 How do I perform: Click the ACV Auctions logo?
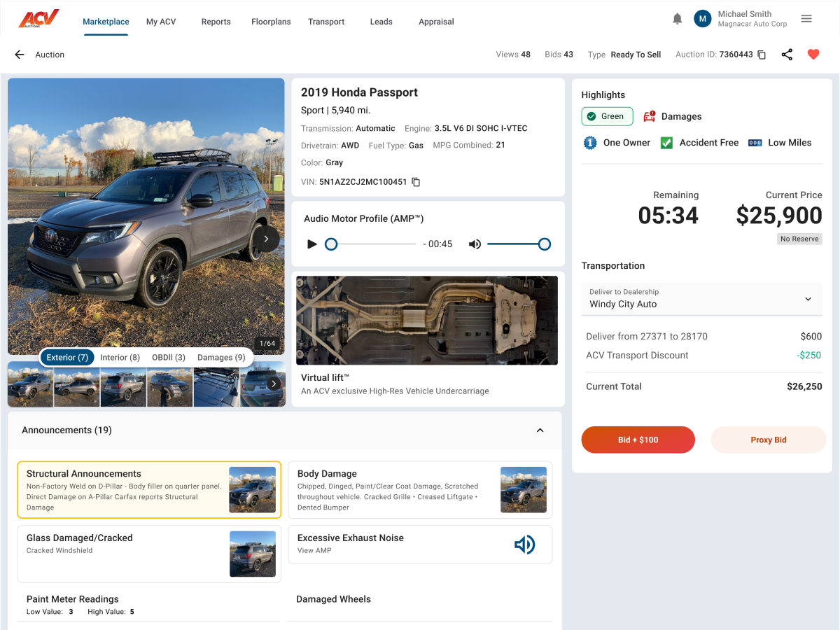click(x=40, y=18)
